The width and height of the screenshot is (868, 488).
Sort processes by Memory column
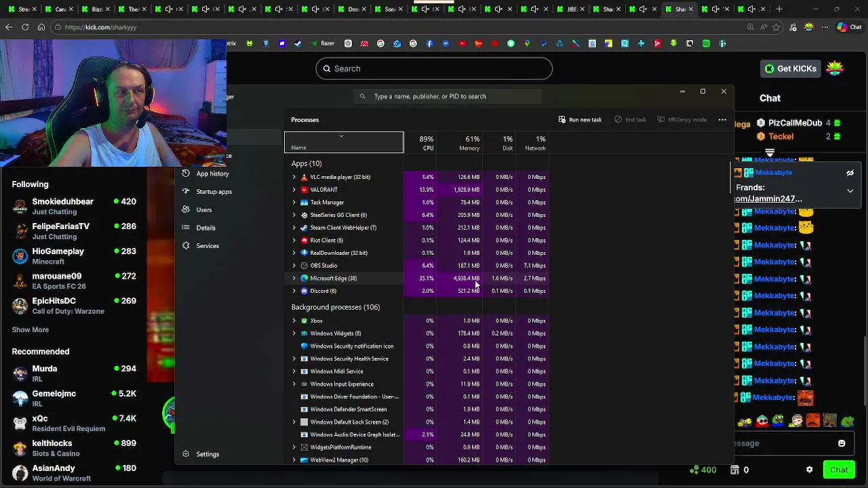tap(459, 142)
